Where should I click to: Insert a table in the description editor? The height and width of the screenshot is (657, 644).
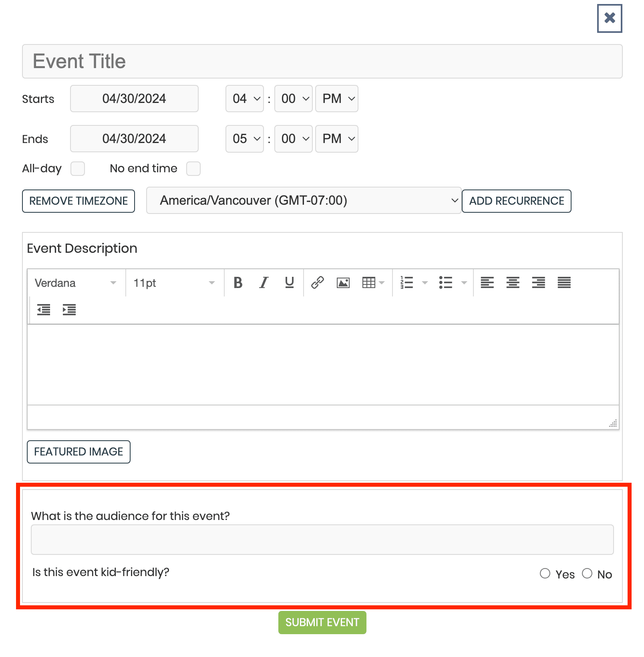pyautogui.click(x=369, y=283)
